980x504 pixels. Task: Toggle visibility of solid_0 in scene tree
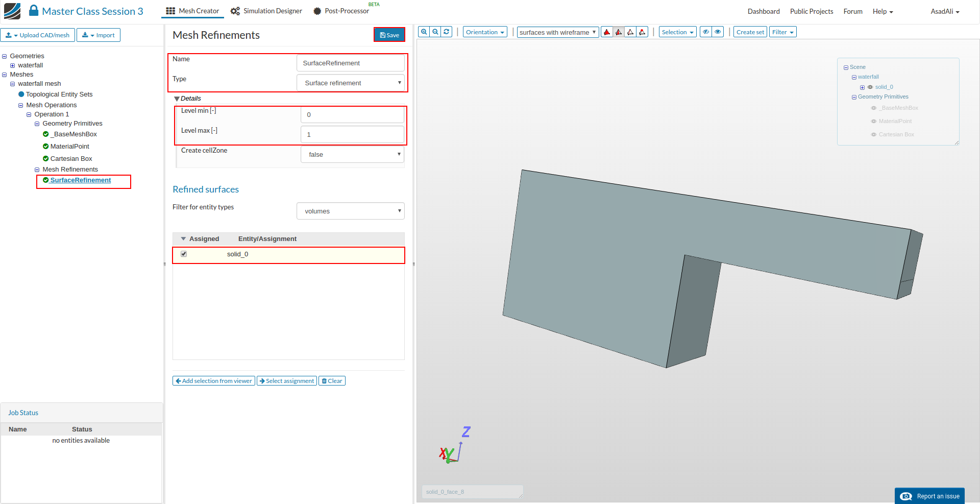(x=870, y=87)
